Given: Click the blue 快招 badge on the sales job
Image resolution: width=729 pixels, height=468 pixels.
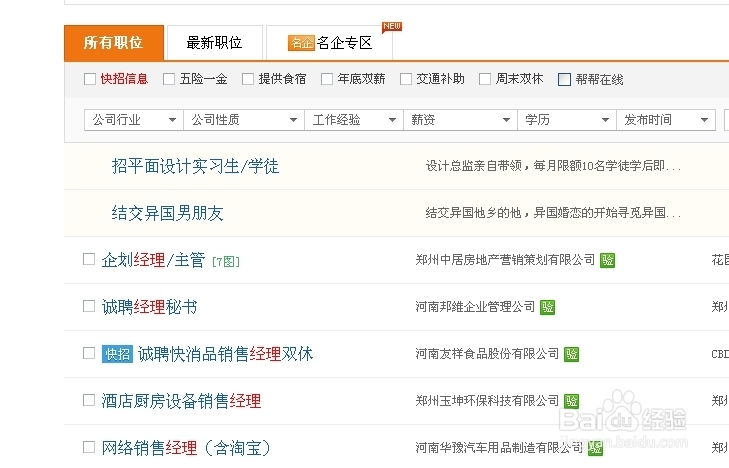Looking at the screenshot, I should (x=117, y=354).
